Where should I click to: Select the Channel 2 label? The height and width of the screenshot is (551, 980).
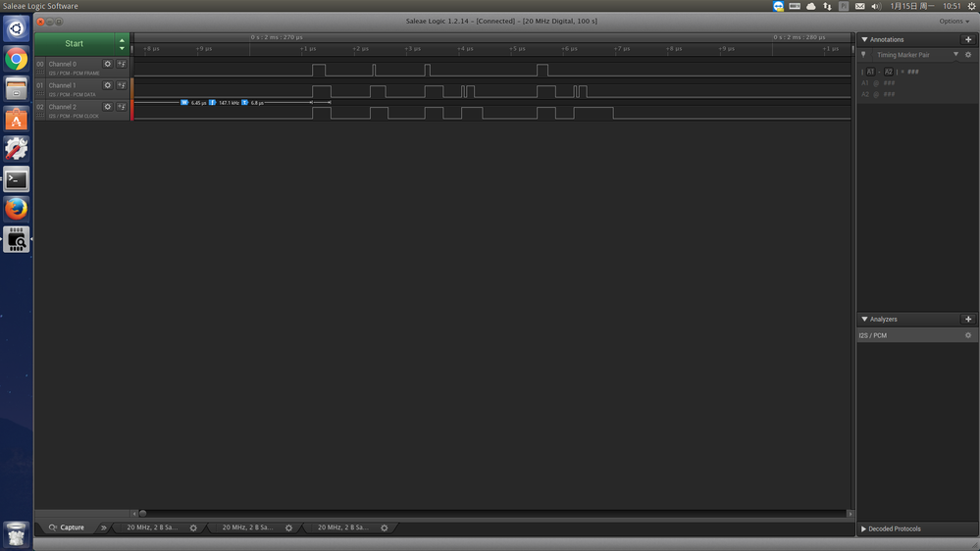[63, 107]
